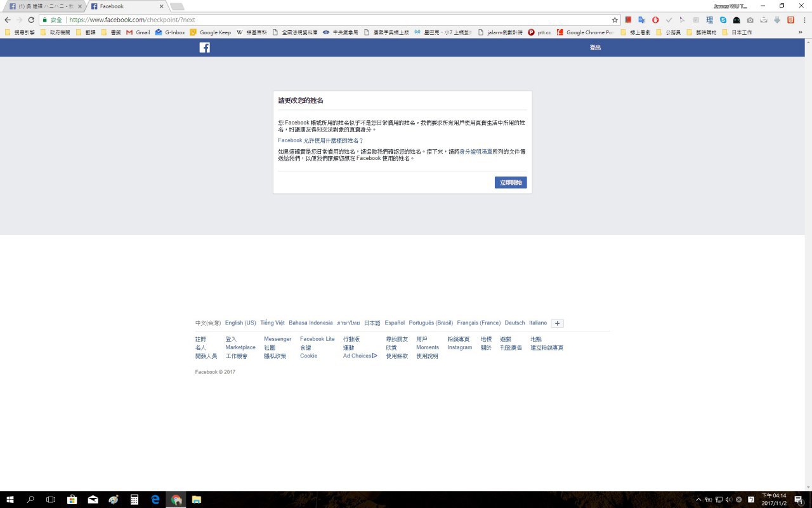Open the Moments footer link
This screenshot has width=812, height=508.
click(428, 347)
